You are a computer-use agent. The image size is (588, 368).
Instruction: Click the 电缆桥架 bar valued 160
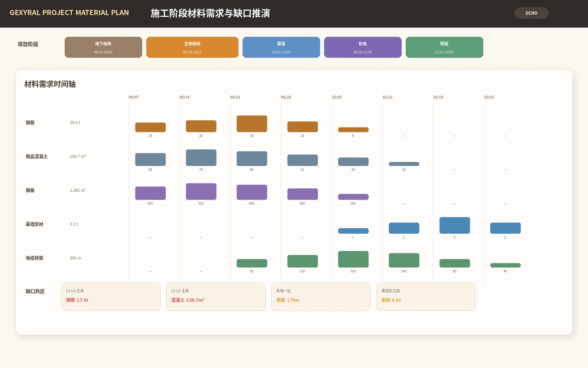(353, 259)
